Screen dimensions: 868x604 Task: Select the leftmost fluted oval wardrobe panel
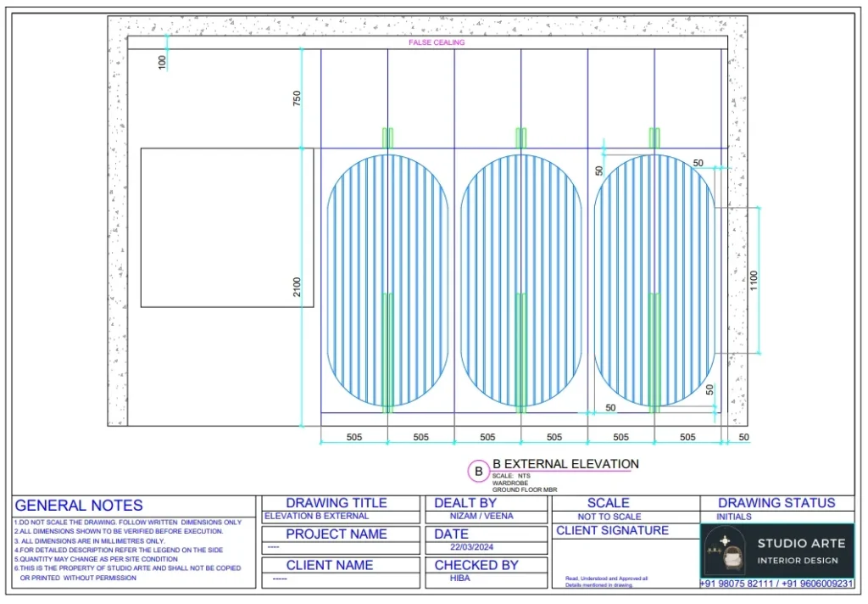pyautogui.click(x=387, y=280)
